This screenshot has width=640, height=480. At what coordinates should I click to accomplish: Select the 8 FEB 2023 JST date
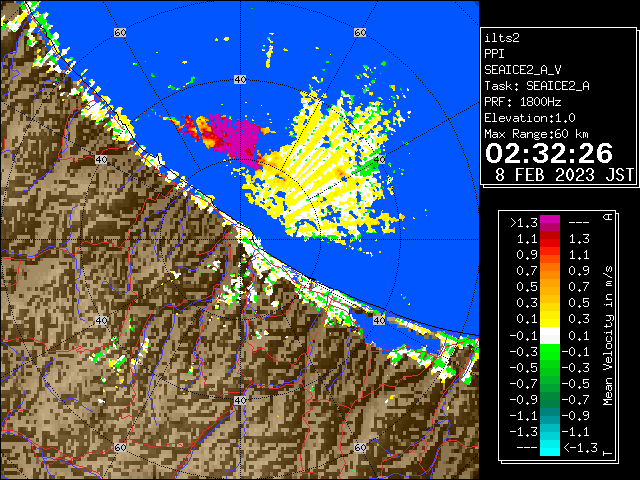click(x=564, y=175)
